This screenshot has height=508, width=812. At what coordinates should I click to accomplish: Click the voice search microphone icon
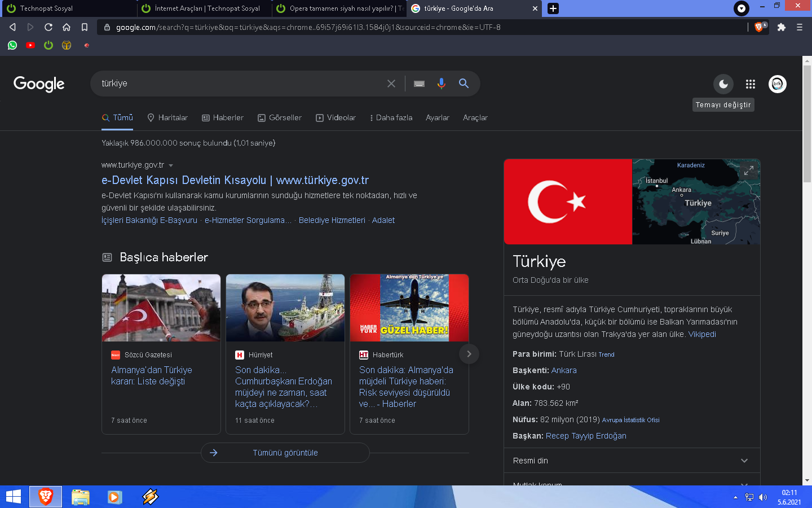441,84
